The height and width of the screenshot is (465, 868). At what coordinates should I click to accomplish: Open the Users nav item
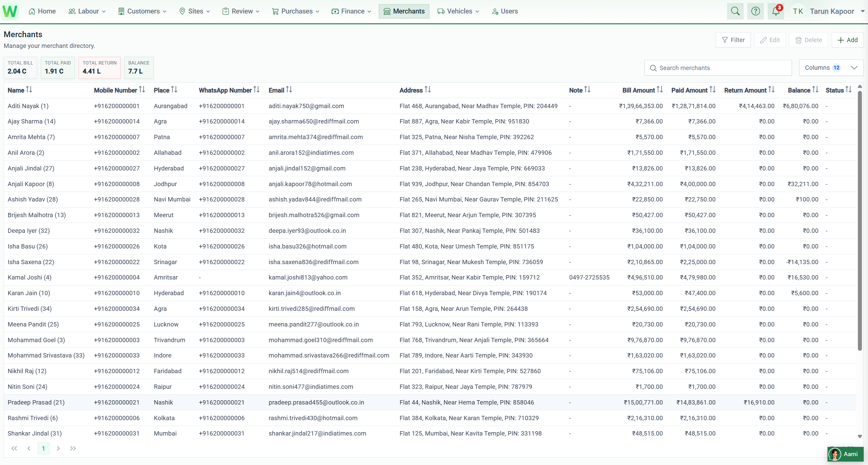pyautogui.click(x=505, y=11)
